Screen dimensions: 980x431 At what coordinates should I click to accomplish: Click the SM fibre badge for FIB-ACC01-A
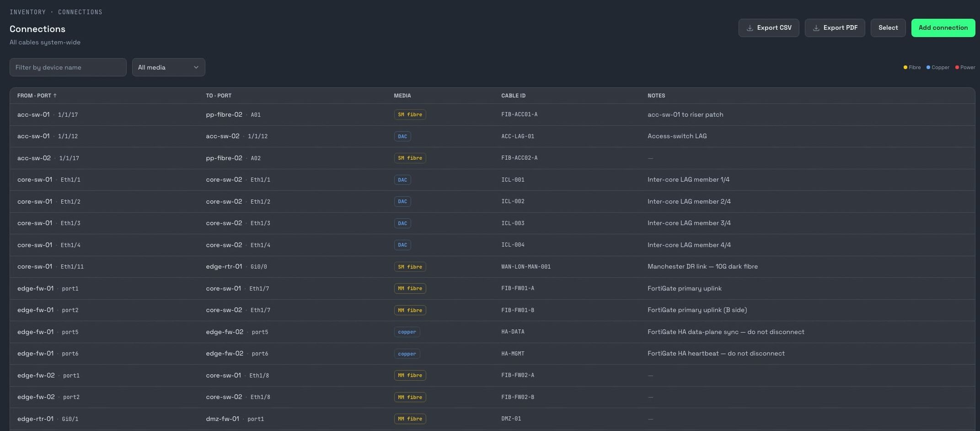tap(410, 114)
